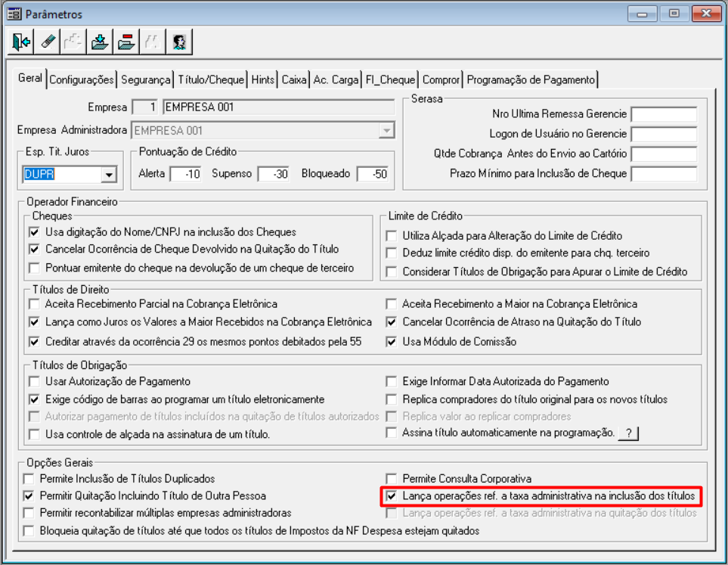This screenshot has height=565, width=728.
Task: Check Aceita Recebimento Parcial na Cobrança Eletrônica
Action: [34, 304]
